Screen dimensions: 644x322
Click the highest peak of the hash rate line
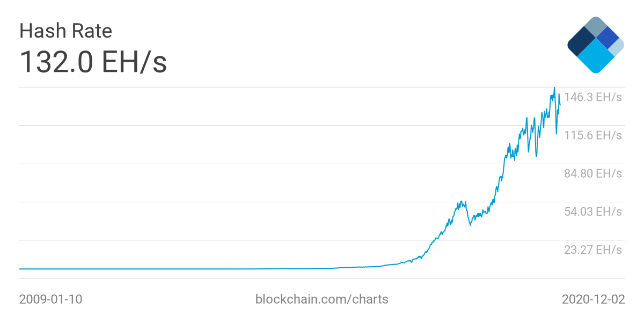pyautogui.click(x=554, y=88)
